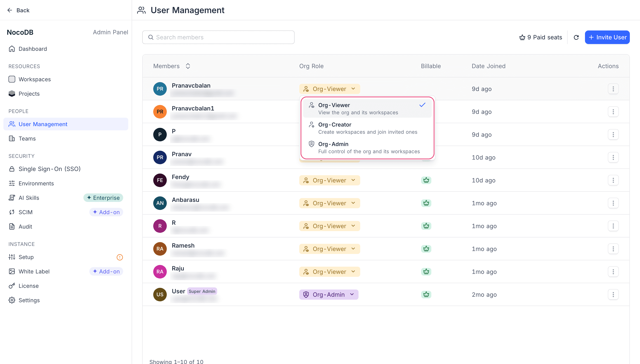Viewport: 640px width, 364px height.
Task: Open Fendy's Org-Viewer role dropdown
Action: pos(330,180)
